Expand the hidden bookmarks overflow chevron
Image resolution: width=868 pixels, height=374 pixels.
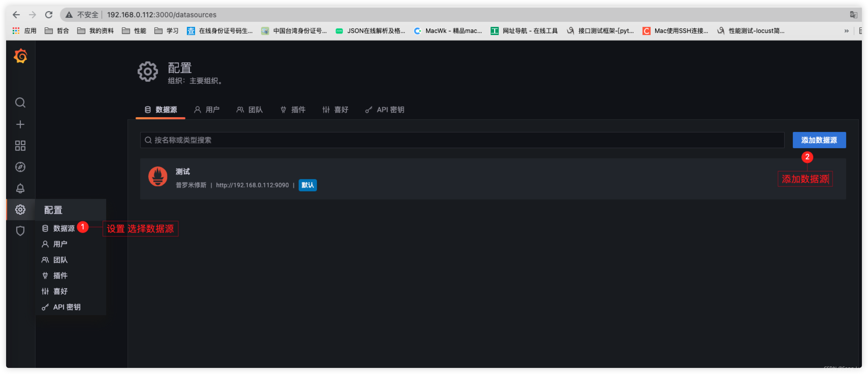[846, 31]
